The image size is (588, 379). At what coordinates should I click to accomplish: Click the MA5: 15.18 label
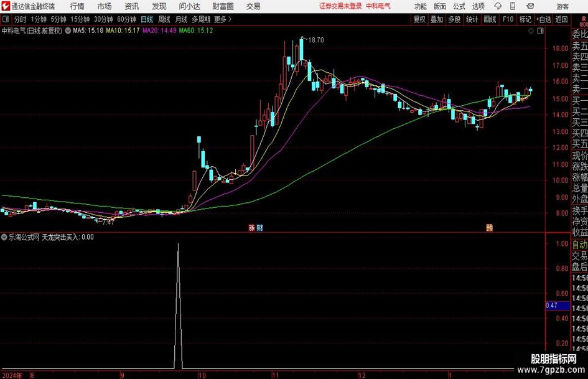click(x=88, y=30)
